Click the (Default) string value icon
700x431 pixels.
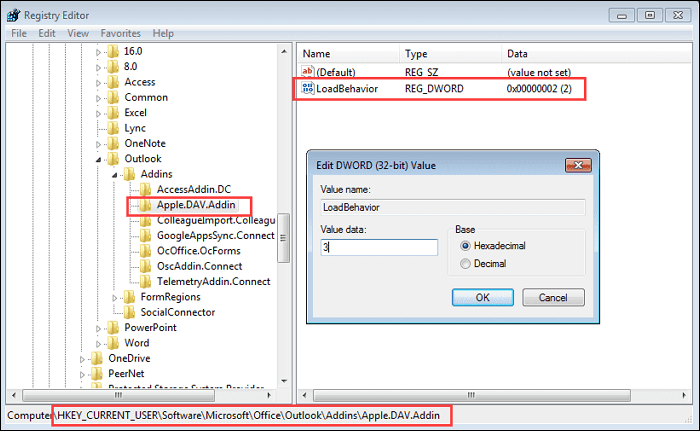[308, 72]
